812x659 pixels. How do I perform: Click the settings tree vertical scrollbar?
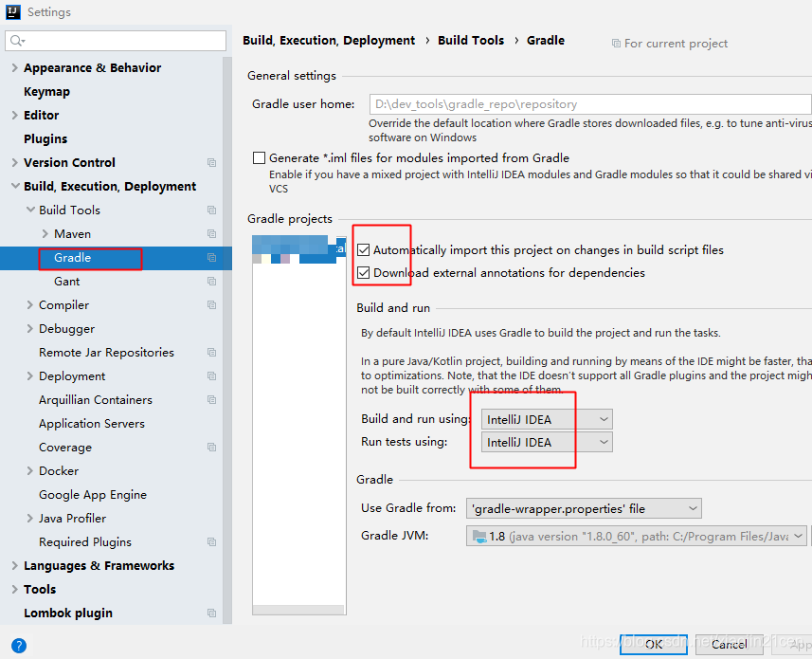[227, 339]
